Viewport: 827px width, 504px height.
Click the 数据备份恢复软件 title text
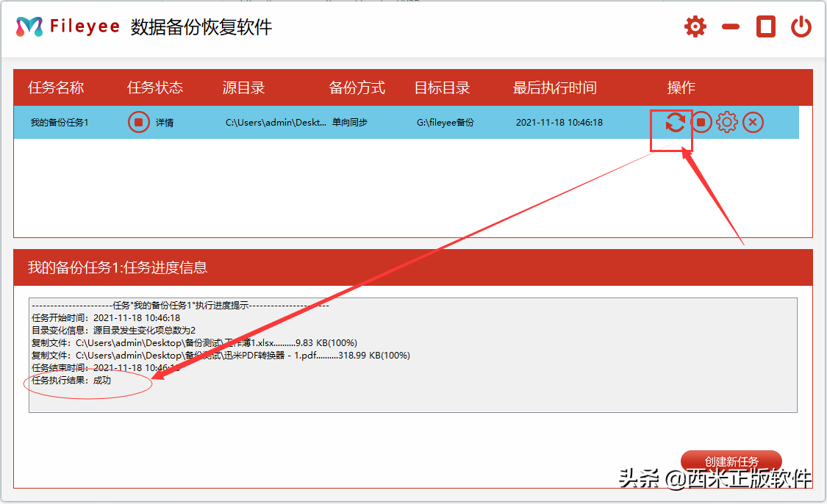click(x=201, y=27)
